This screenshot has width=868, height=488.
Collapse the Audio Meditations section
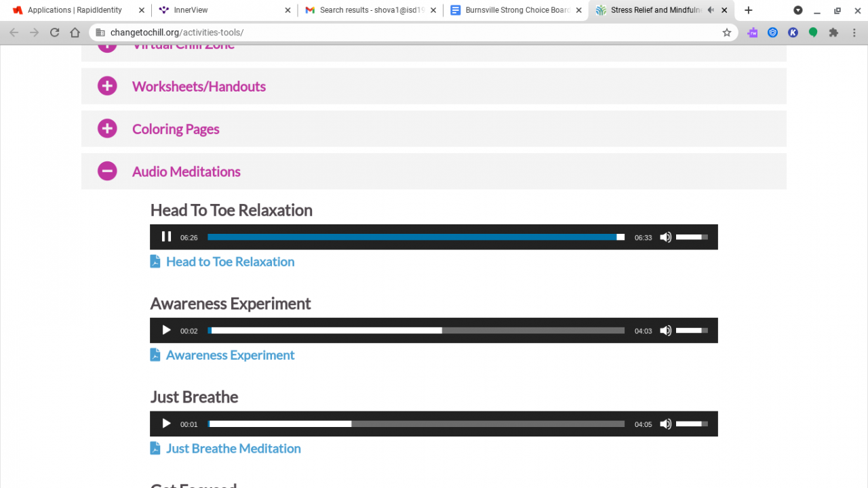click(x=434, y=171)
